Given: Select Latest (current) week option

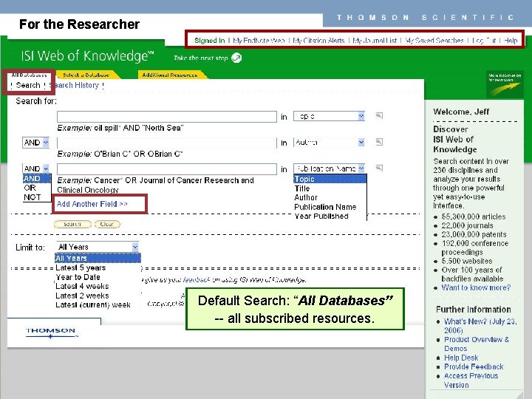Looking at the screenshot, I should coord(93,305).
